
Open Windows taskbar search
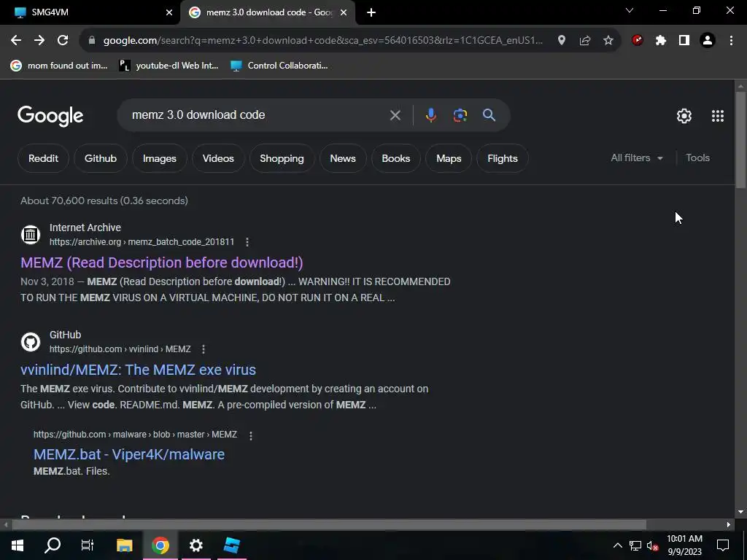[x=53, y=545]
